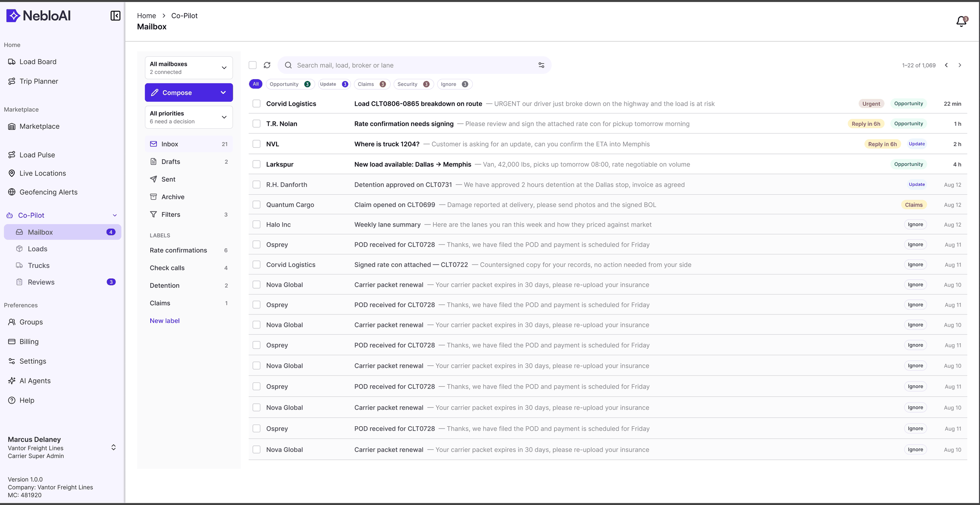Check the NVL truck 1204 email
This screenshot has height=505, width=980.
(256, 144)
